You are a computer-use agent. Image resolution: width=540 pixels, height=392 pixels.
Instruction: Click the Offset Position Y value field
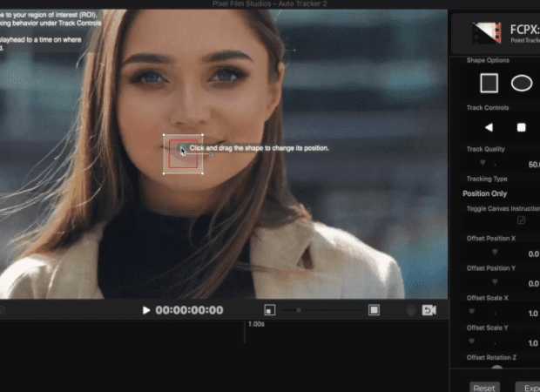pos(534,283)
